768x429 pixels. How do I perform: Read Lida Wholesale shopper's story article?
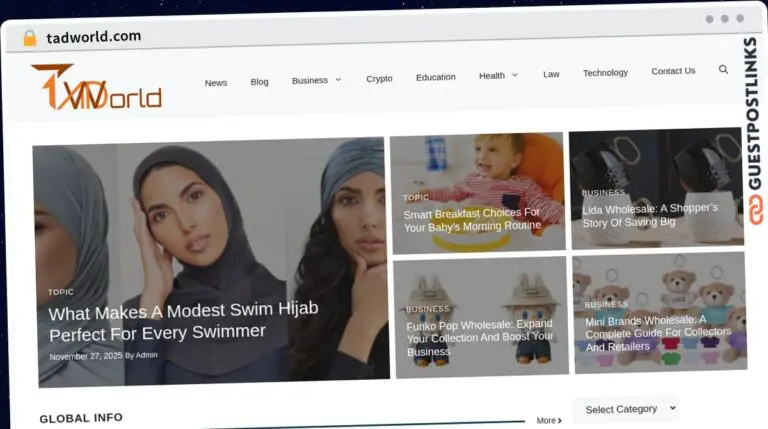[x=649, y=215]
